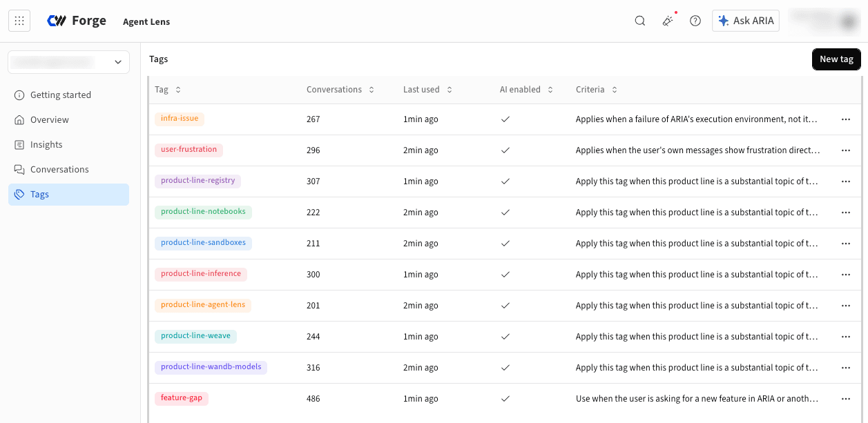Open the Conversations section
Image resolution: width=868 pixels, height=423 pixels.
tap(68, 170)
